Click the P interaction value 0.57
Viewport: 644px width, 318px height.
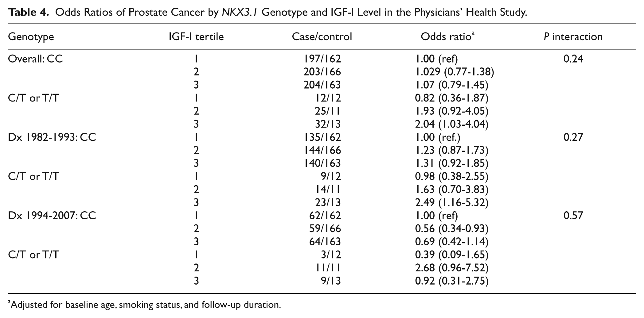573,215
